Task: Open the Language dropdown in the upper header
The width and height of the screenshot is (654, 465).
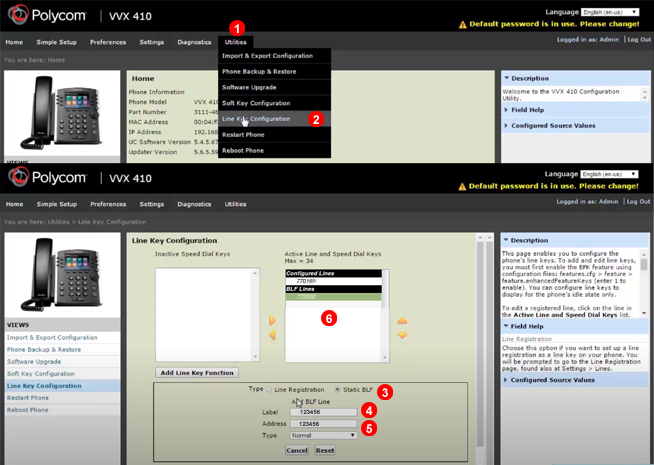Action: pyautogui.click(x=609, y=12)
